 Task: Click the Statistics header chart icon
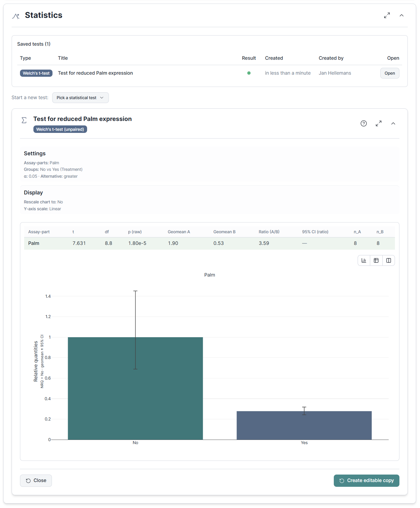point(16,16)
